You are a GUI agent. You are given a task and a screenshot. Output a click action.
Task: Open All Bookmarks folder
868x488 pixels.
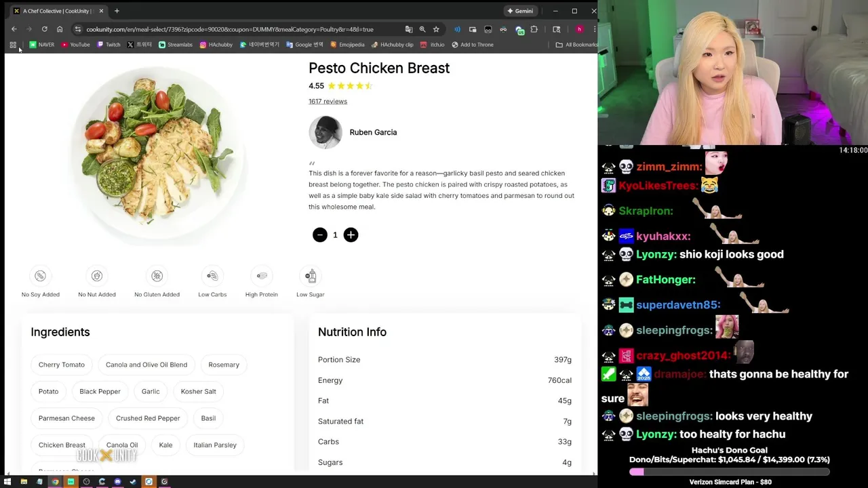click(x=576, y=45)
